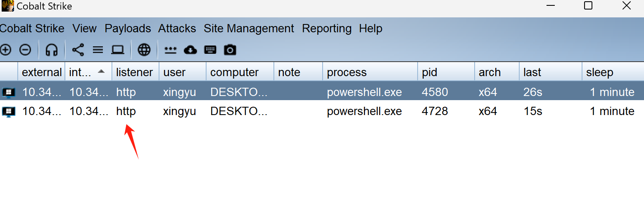
Task: Click empty note cell in 4728 row
Action: [298, 111]
